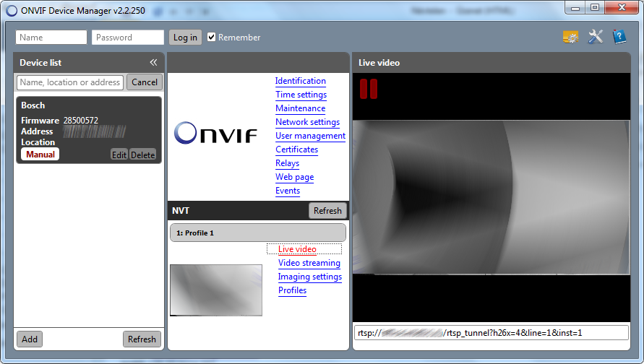Delete the Bosch device
The width and height of the screenshot is (644, 364).
(x=142, y=155)
